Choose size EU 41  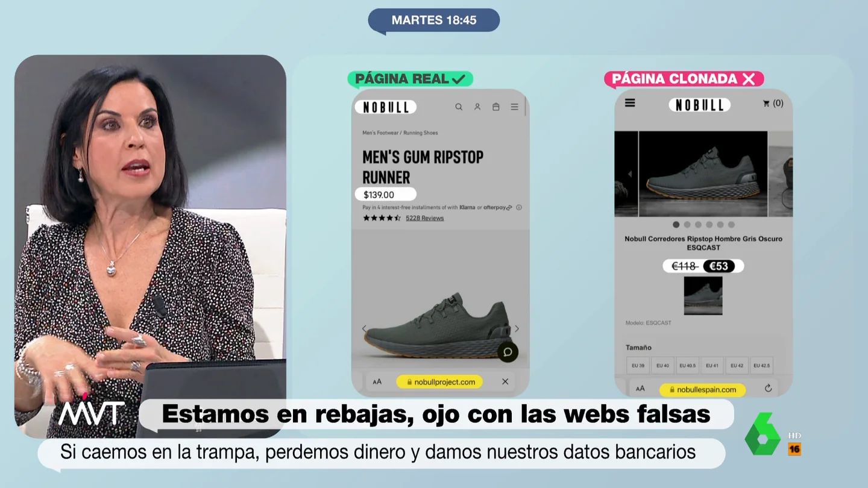[712, 366]
